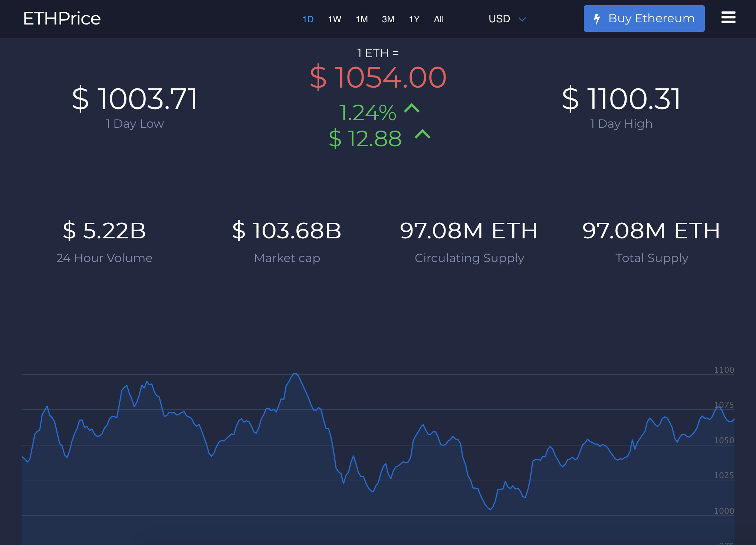Open the hamburger navigation menu
This screenshot has width=756, height=545.
coord(728,18)
